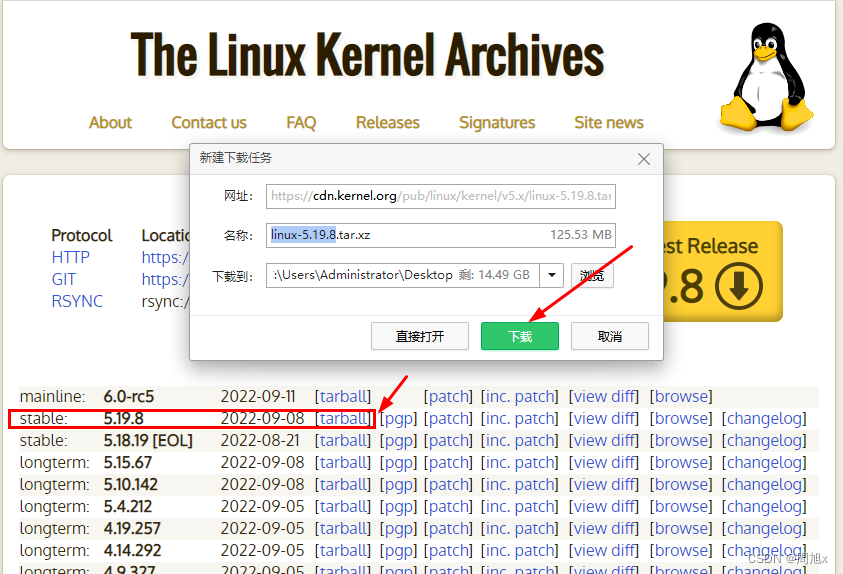Click the 5.19.8 stable version number
This screenshot has width=843, height=574.
point(124,419)
